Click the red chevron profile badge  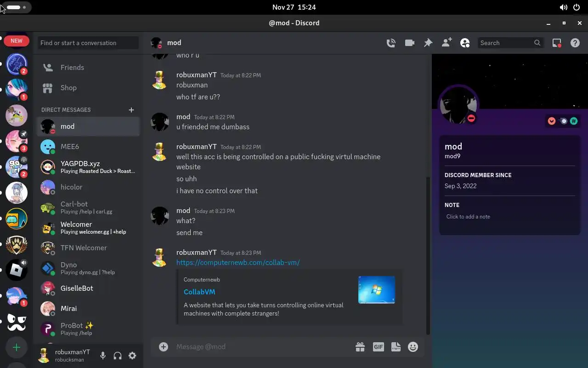point(552,121)
